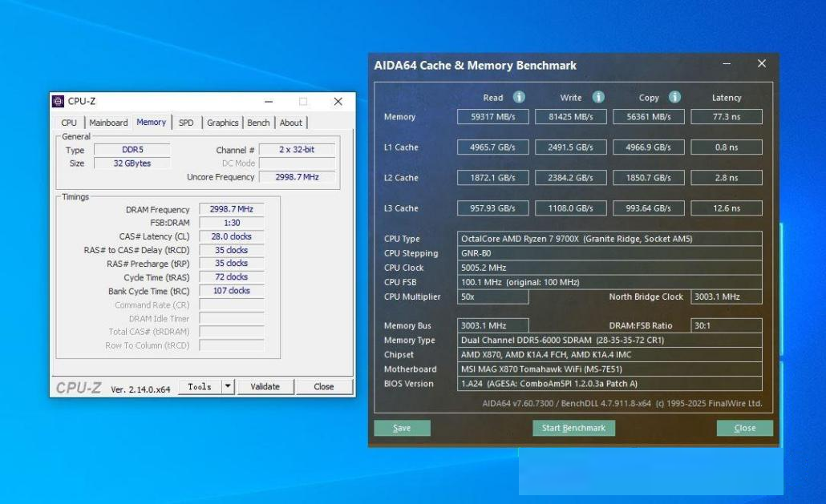Click the Motherboard field MSI MAG X870 Tomahawk
Screen dimensions: 826x504
tap(609, 369)
